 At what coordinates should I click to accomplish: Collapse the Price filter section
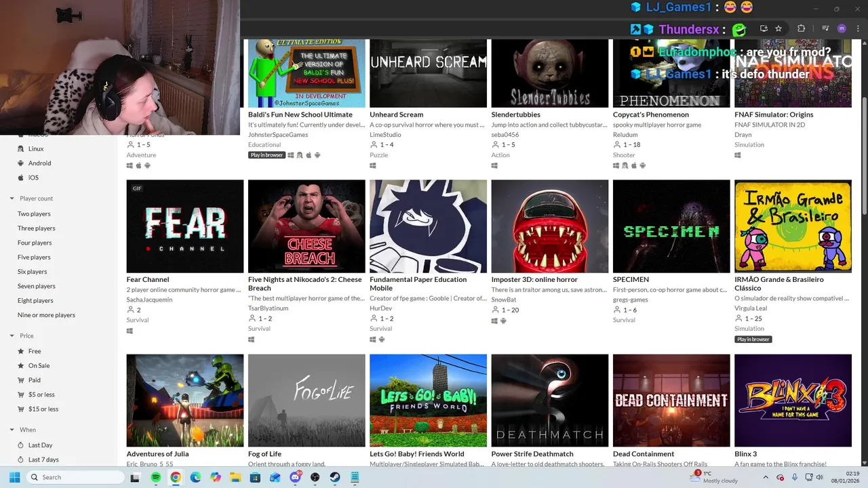click(x=12, y=335)
